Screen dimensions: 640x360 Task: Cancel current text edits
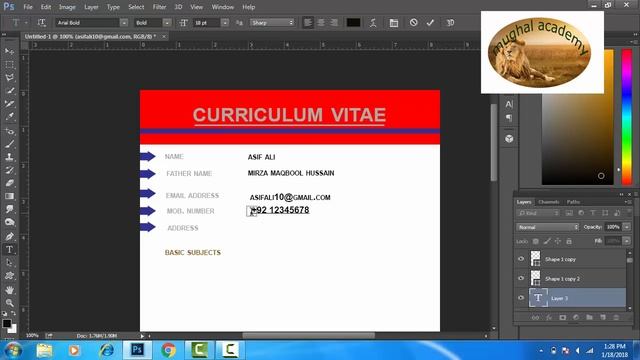pos(413,22)
